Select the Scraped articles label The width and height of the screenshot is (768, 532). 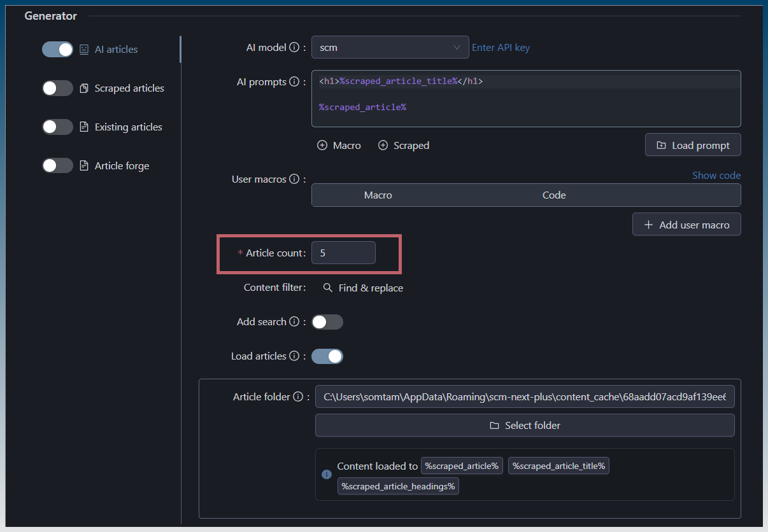(x=129, y=88)
